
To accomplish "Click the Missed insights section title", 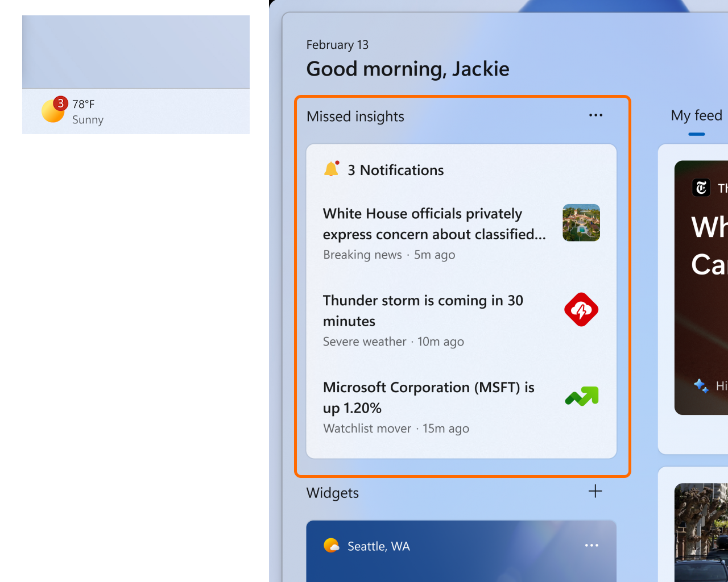I will (x=355, y=117).
